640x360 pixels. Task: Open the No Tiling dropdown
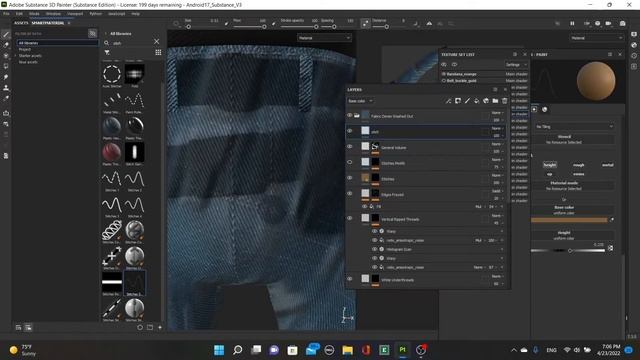(x=574, y=127)
